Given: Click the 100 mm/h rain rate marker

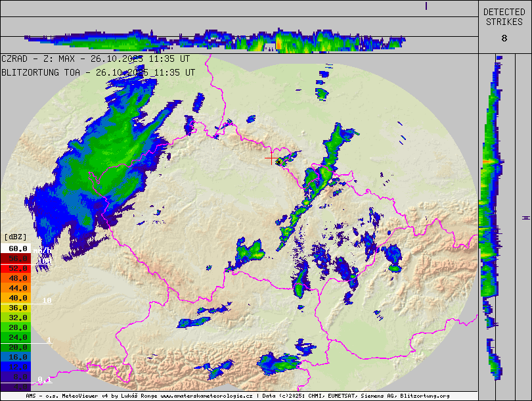Looking at the screenshot, I should (44, 261).
